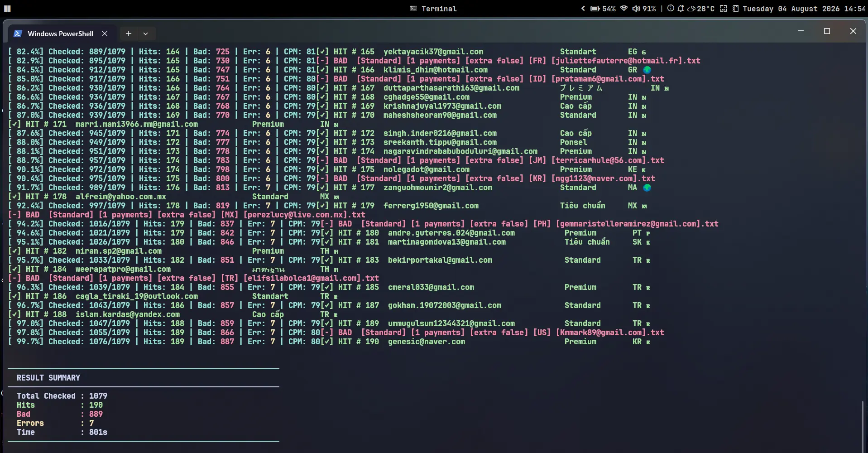This screenshot has width=868, height=453.
Task: Click the '[ 99.7%]' progress text
Action: 26,342
